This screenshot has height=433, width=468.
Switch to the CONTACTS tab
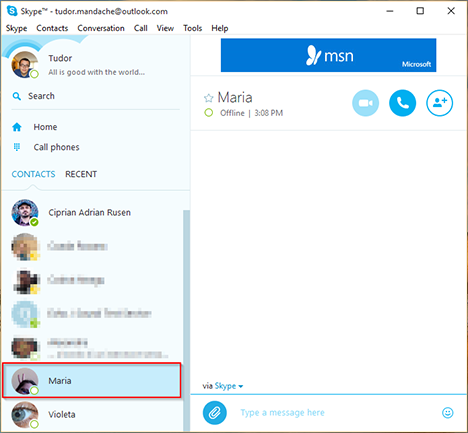click(x=33, y=174)
